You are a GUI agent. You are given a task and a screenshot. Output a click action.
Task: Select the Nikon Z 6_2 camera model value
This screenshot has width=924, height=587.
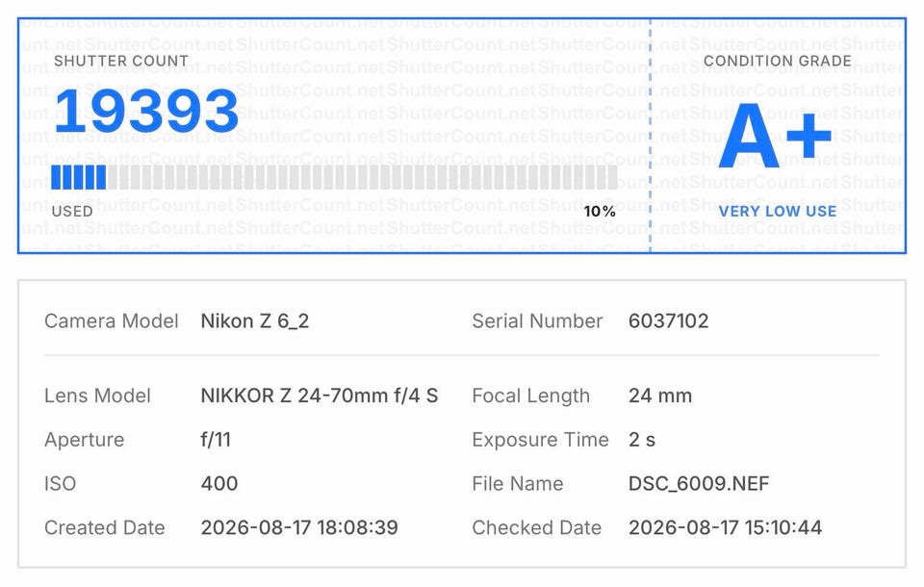[x=254, y=321]
